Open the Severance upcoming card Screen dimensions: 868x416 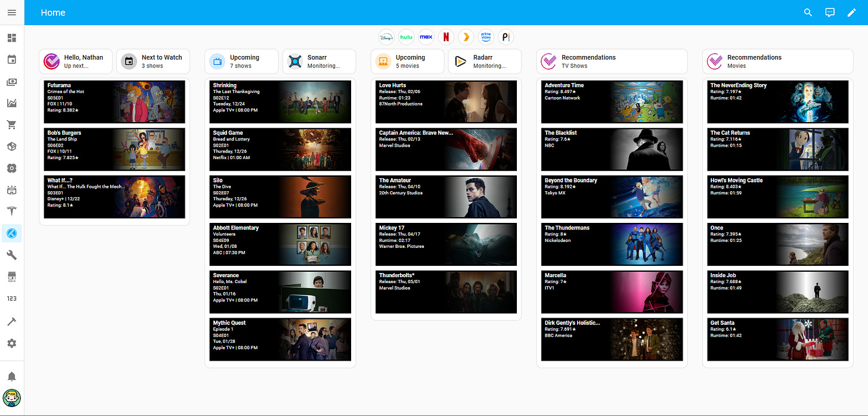pyautogui.click(x=280, y=292)
